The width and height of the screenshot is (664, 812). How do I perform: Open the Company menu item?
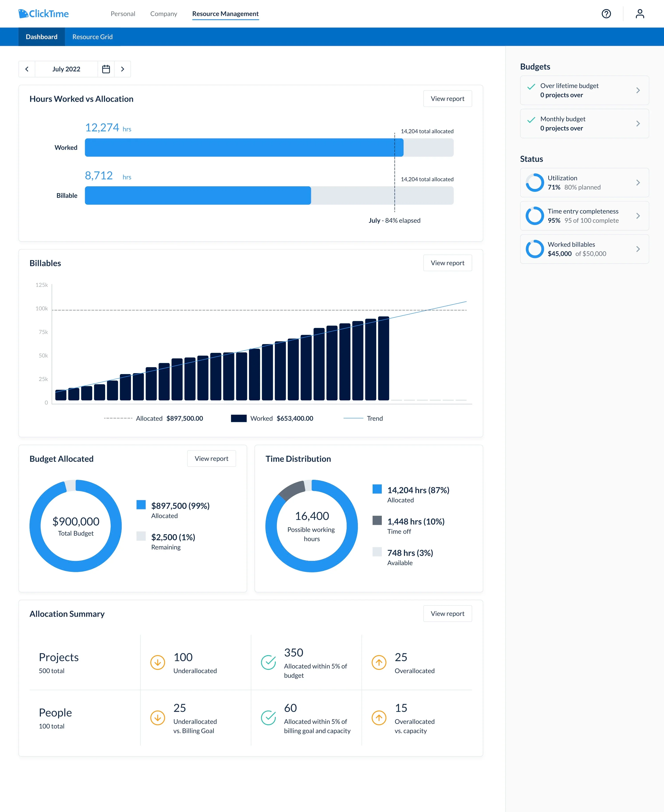click(163, 14)
